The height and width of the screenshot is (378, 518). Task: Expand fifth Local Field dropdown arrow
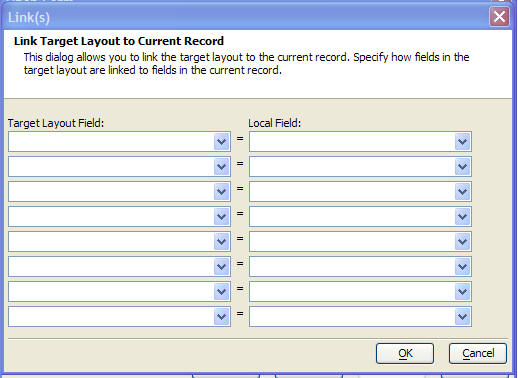463,242
